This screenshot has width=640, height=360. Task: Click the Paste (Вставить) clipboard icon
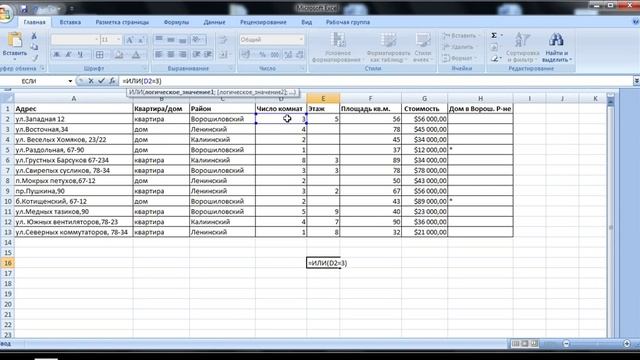pyautogui.click(x=15, y=41)
